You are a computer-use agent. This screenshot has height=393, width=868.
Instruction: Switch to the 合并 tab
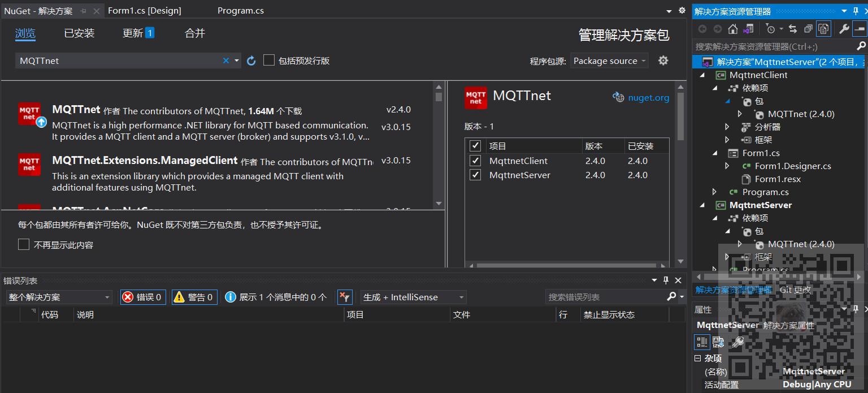tap(195, 33)
